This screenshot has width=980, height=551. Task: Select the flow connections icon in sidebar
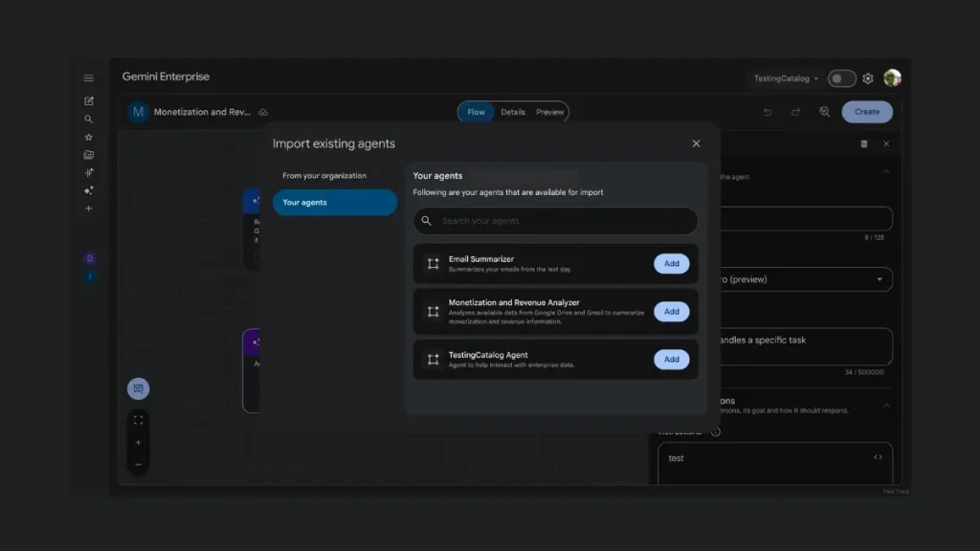(x=88, y=172)
